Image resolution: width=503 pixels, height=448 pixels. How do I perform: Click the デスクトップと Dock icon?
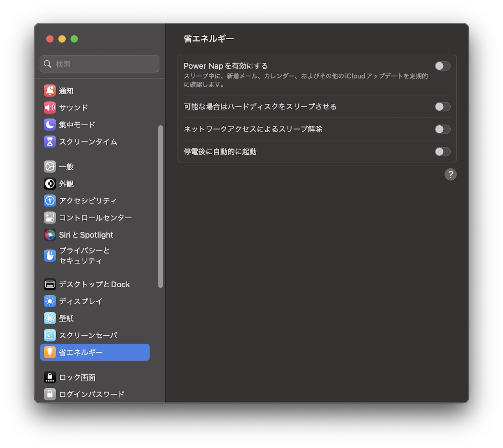click(x=50, y=284)
